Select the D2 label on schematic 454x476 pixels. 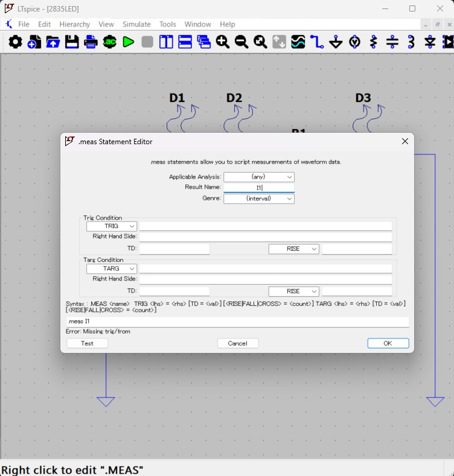tap(234, 98)
